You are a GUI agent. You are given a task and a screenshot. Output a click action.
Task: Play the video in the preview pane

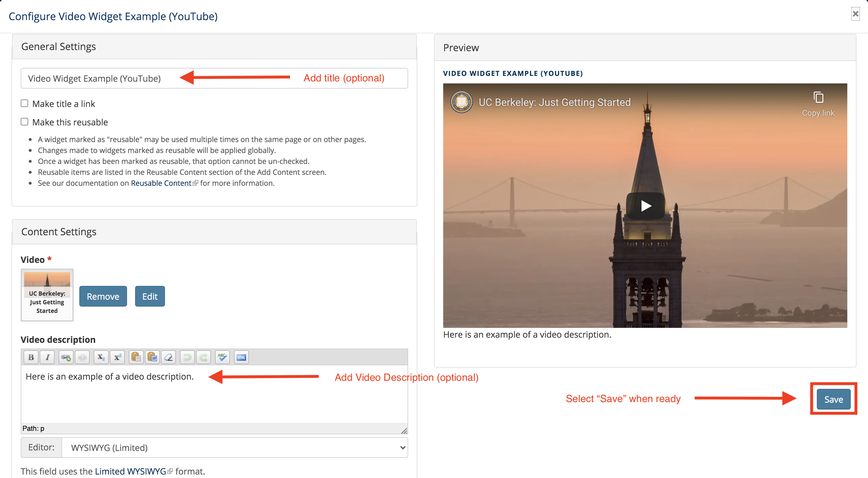pos(646,206)
